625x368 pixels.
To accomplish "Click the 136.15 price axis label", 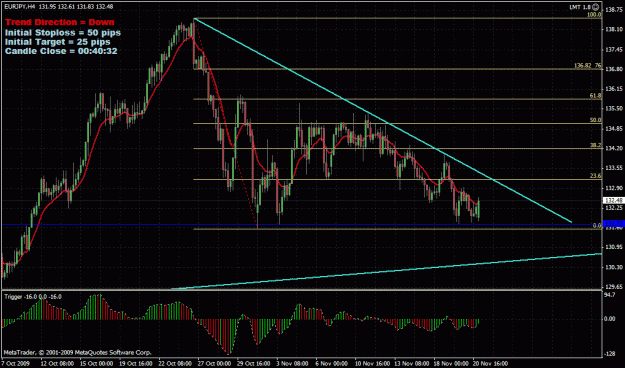I will pos(614,89).
